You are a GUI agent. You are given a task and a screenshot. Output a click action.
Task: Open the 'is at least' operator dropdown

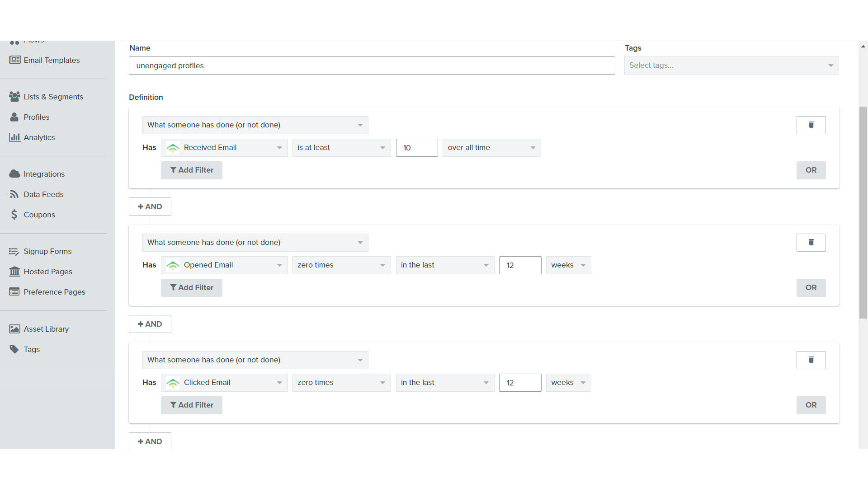[341, 148]
